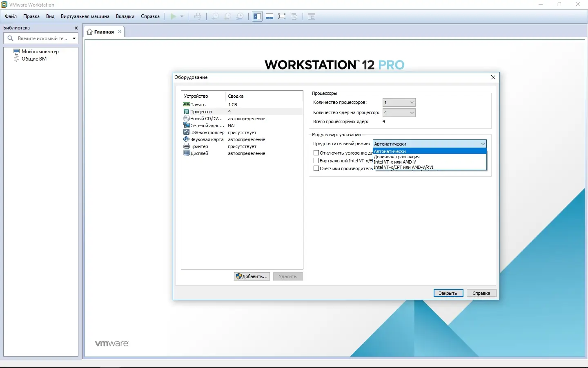Viewport: 588px width, 368px height.
Task: Click the Добавить... button
Action: coord(252,276)
